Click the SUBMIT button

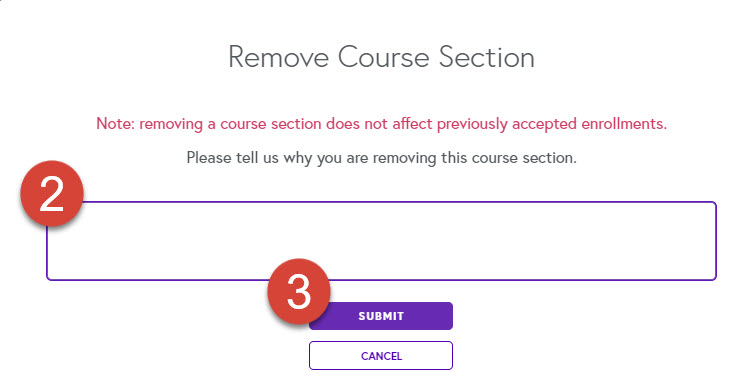(381, 316)
